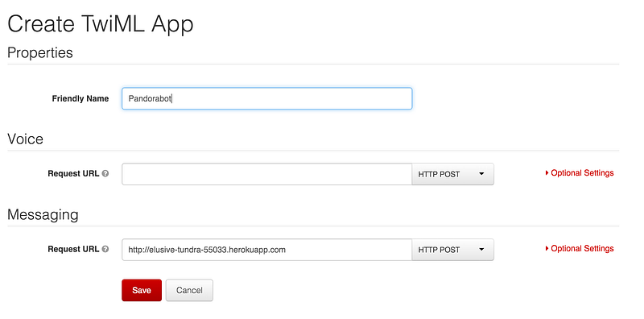Image resolution: width=644 pixels, height=319 pixels.
Task: Expand Optional Settings in the Voice section
Action: point(580,173)
